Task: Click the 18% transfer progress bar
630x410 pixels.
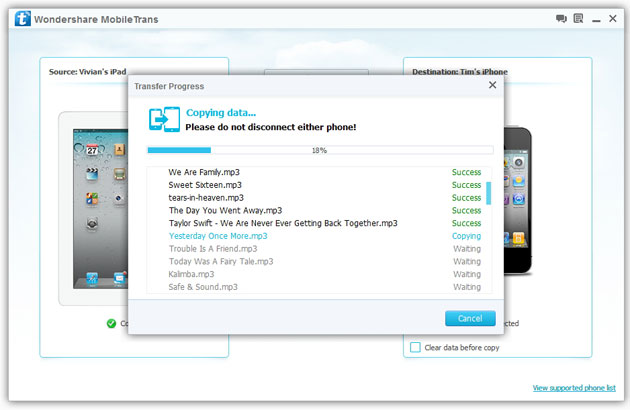Action: [x=320, y=150]
